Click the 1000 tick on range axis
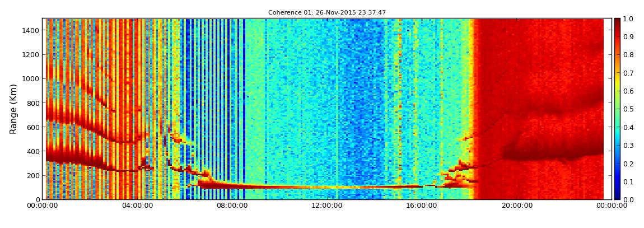This screenshot has width=644, height=228. click(30, 79)
